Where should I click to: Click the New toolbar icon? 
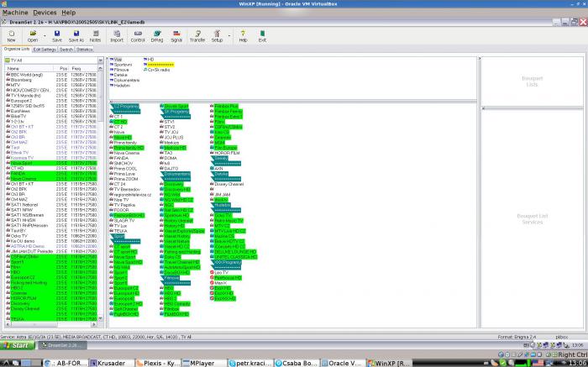[x=11, y=36]
